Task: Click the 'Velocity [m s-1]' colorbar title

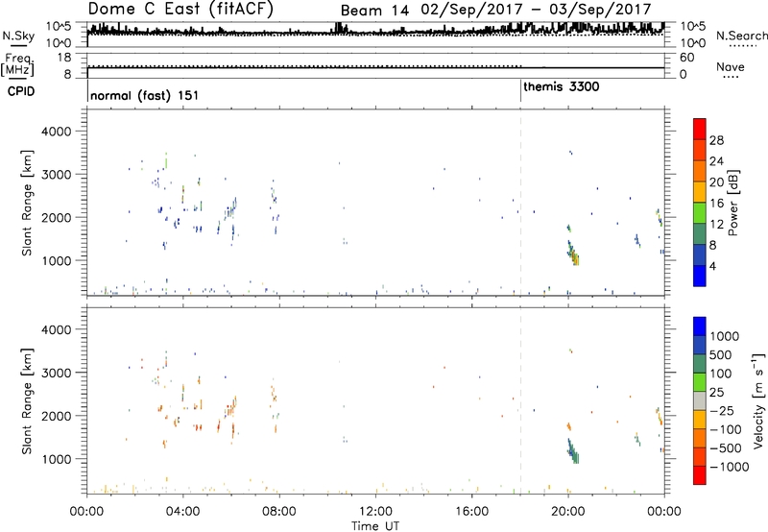Action: point(758,400)
